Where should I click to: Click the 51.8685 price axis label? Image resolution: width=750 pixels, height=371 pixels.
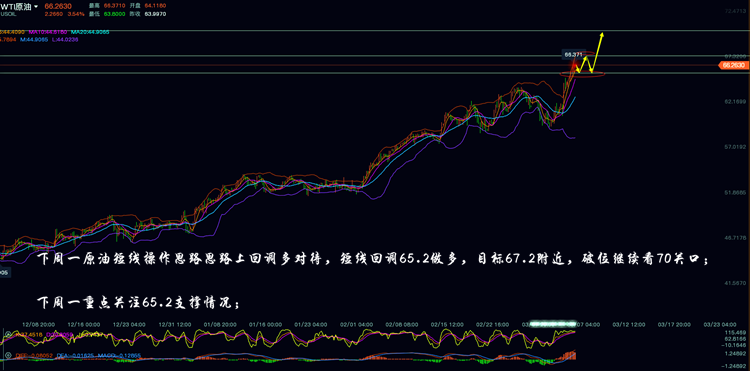tap(736, 192)
